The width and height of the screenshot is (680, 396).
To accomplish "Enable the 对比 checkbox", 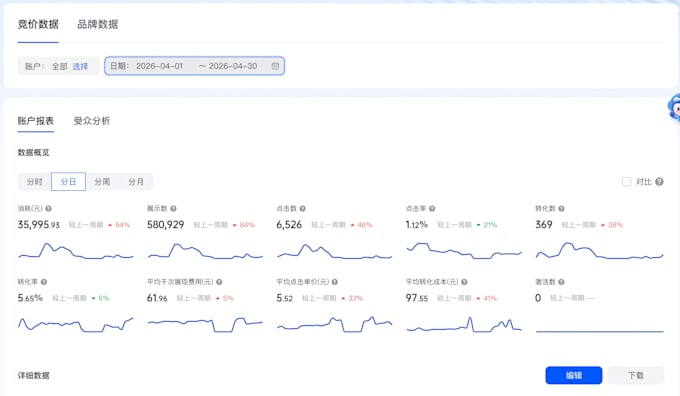I will [x=626, y=182].
